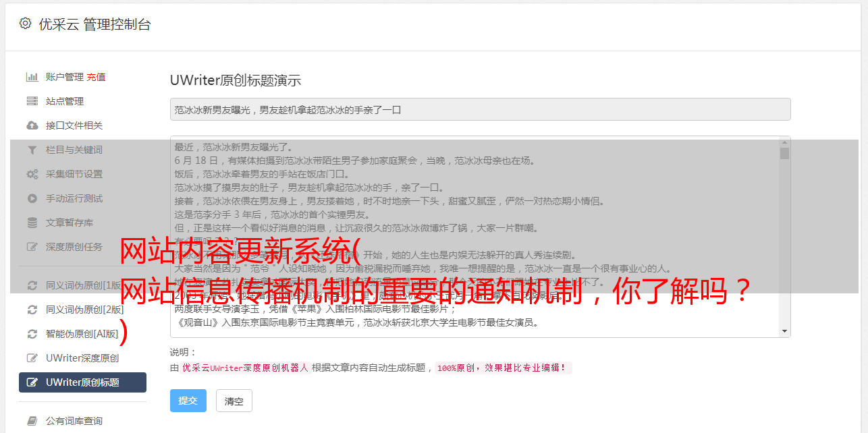Screen dimensions: 868x433
Task: Open 账户管理 bar chart icon
Action: pos(32,77)
